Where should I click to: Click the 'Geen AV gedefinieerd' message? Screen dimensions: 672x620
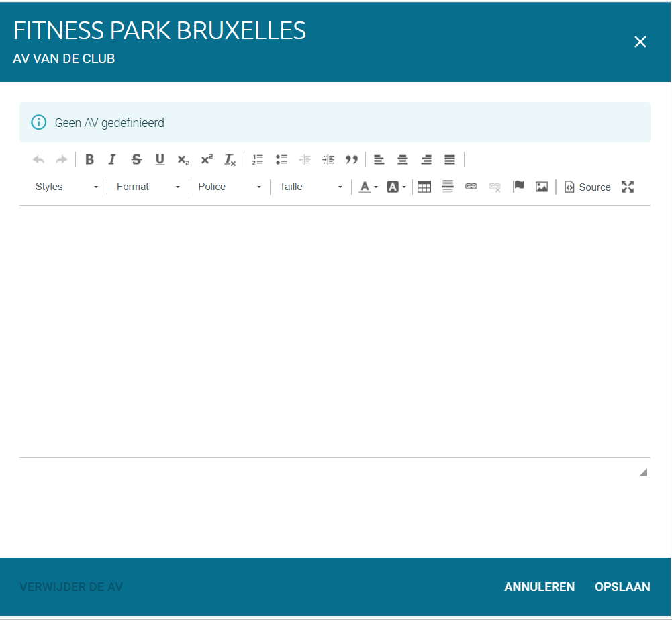pyautogui.click(x=109, y=123)
